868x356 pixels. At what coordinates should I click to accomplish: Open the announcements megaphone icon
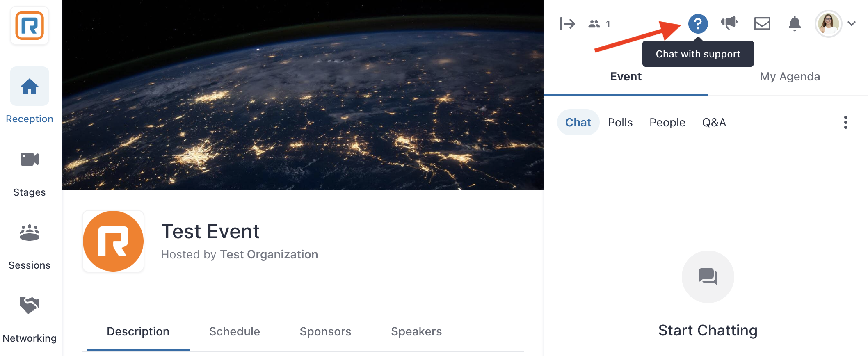(x=729, y=23)
